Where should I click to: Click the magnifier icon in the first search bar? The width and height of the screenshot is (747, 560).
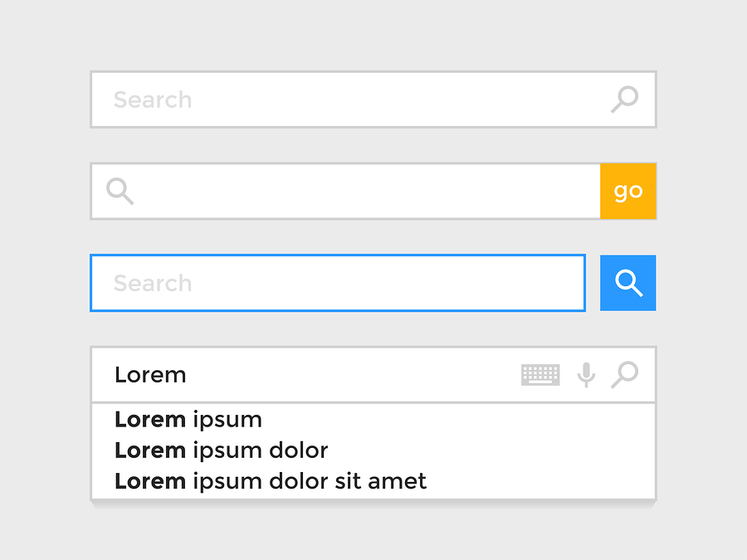[625, 100]
